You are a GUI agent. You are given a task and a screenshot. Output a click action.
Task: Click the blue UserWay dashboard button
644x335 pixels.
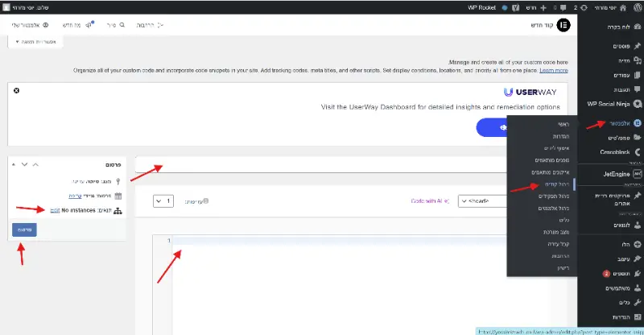tap(492, 127)
